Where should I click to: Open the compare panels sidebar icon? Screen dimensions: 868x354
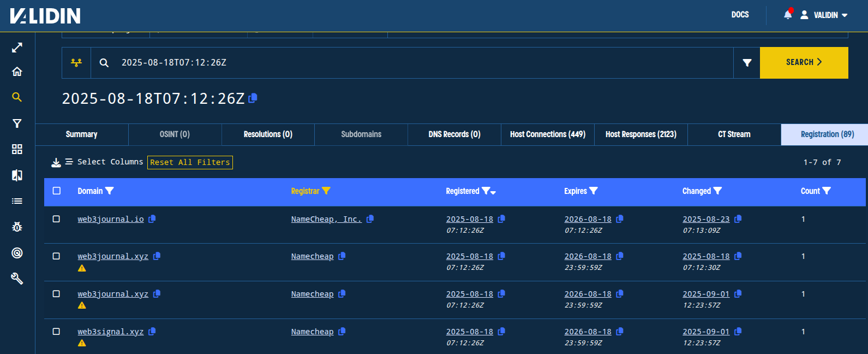point(17,175)
